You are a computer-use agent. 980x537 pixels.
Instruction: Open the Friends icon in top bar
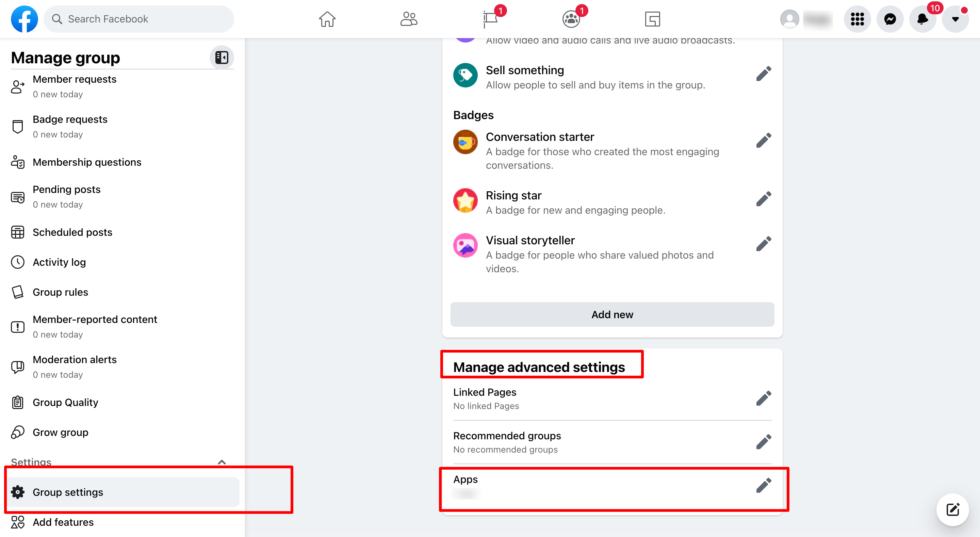(409, 19)
